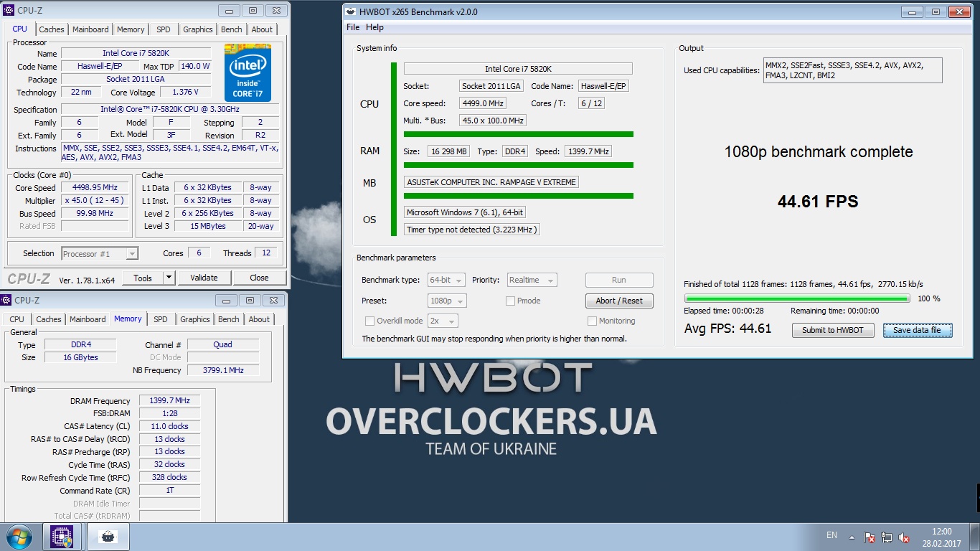This screenshot has width=980, height=551.
Task: Click ASUSTeK RAMPAGE V EXTREME motherboard field
Action: (x=491, y=182)
